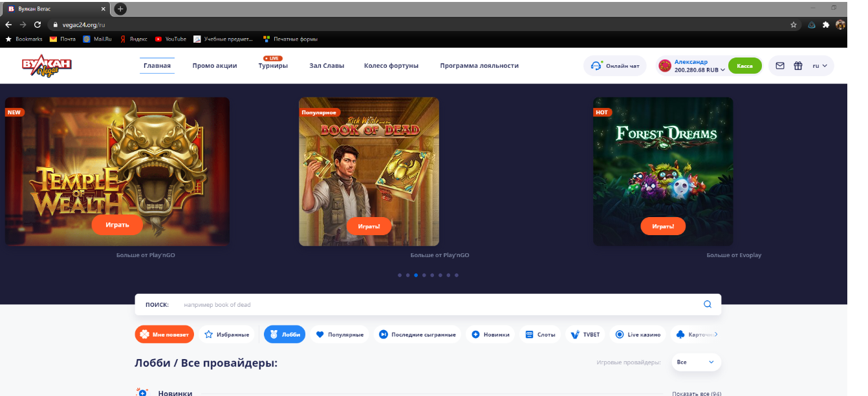Open the Temple of Wealth thumbnail
The height and width of the screenshot is (396, 868).
(117, 172)
